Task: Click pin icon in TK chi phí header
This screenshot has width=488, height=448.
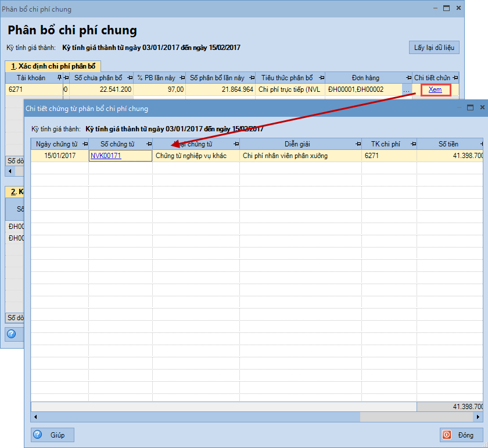Action: (x=413, y=144)
